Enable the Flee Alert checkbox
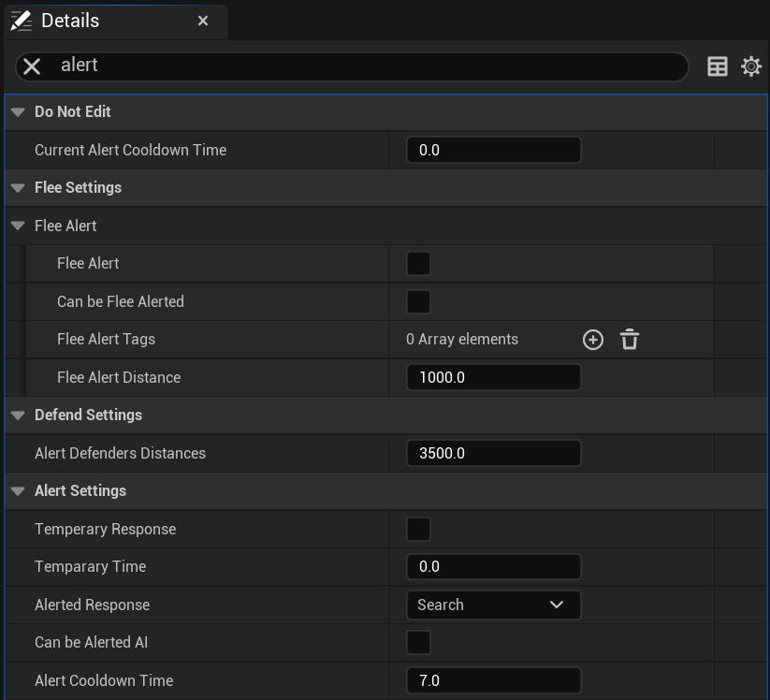Viewport: 770px width, 700px height. pos(418,264)
